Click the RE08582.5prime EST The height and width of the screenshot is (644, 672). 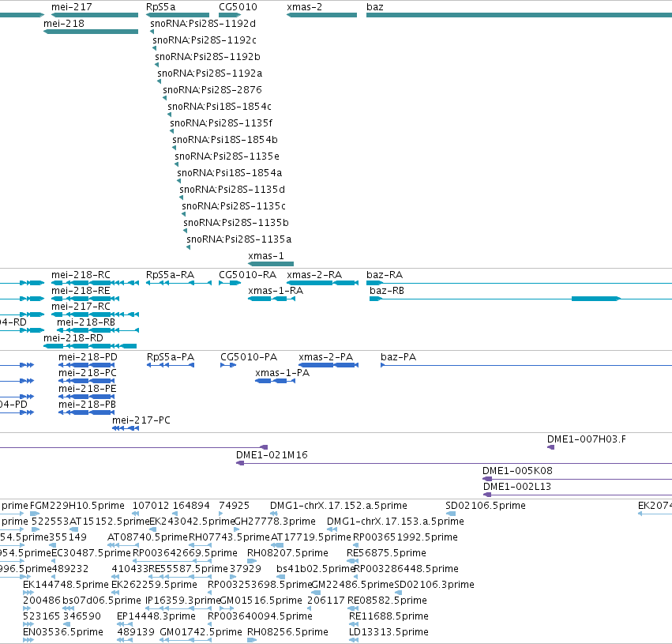(353, 608)
